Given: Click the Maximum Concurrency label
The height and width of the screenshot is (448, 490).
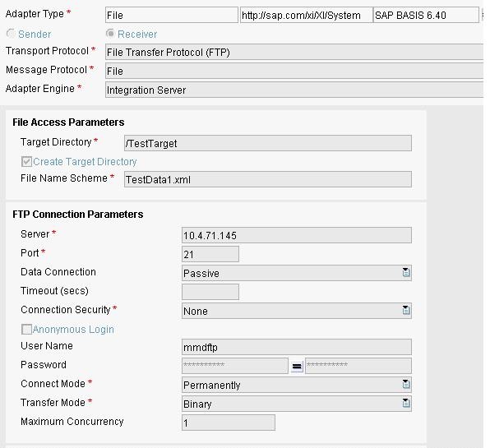Looking at the screenshot, I should tap(72, 422).
